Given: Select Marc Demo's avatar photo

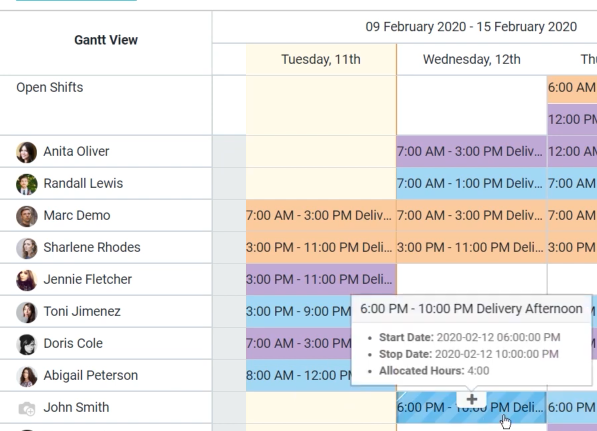Looking at the screenshot, I should pos(27,216).
